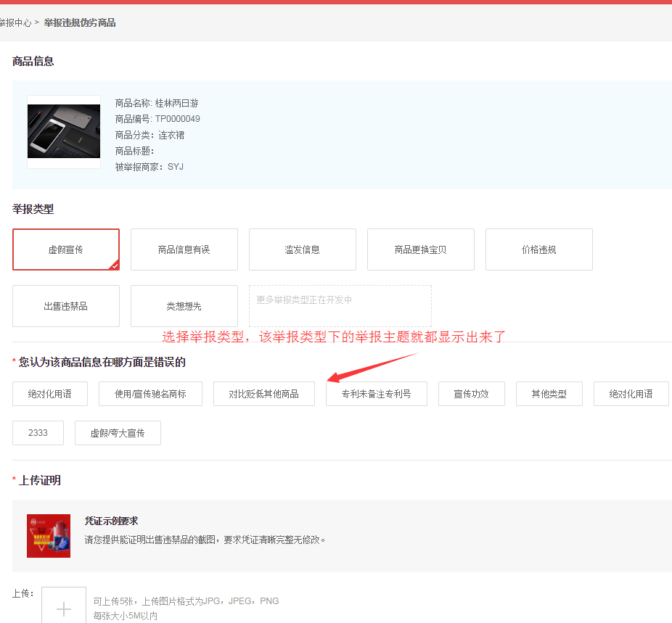Screen dimensions: 672x623
Task: Select the 虚假宣传 report type
Action: (x=66, y=249)
